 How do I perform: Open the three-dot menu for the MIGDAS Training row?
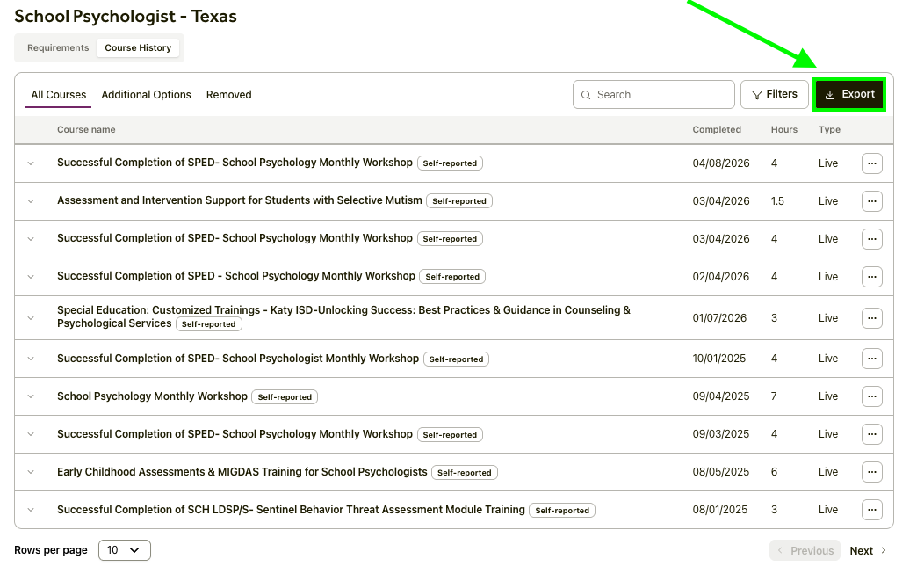pos(871,472)
